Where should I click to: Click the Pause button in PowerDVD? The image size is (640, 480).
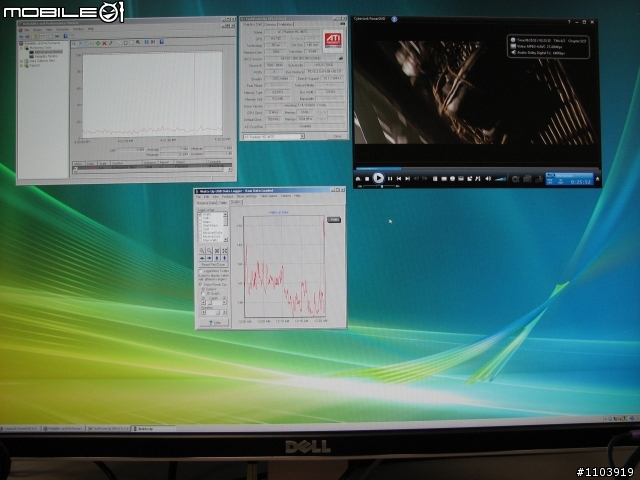tap(390, 179)
